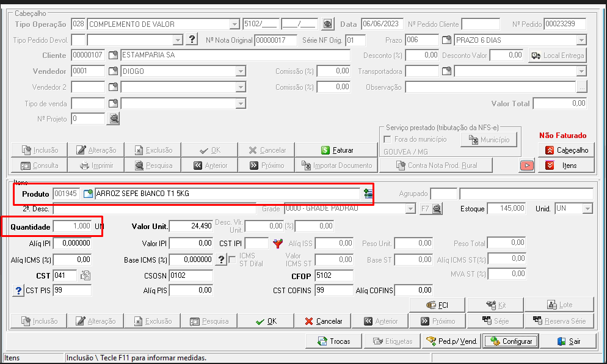The image size is (607, 364).
Task: Click the Quantidade input field
Action: click(x=73, y=226)
